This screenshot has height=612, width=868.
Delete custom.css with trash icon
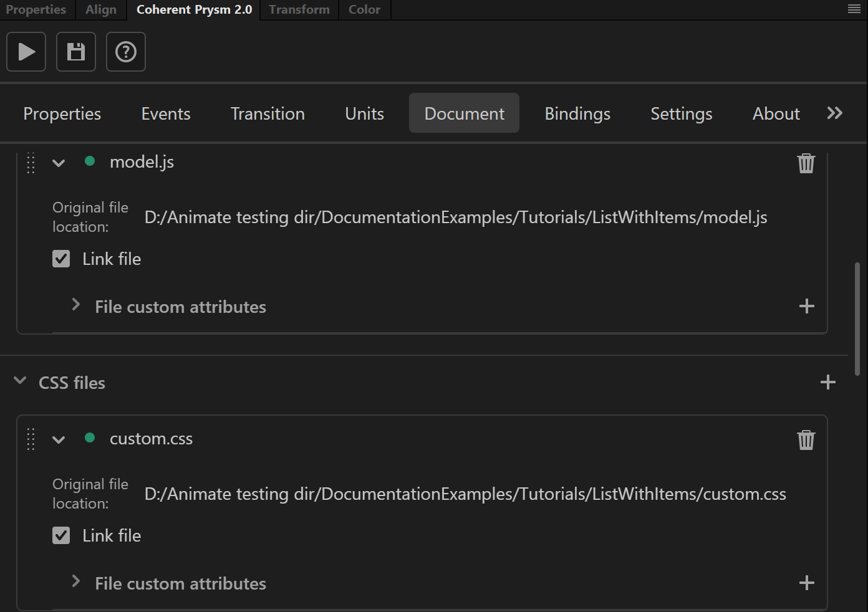pos(806,439)
